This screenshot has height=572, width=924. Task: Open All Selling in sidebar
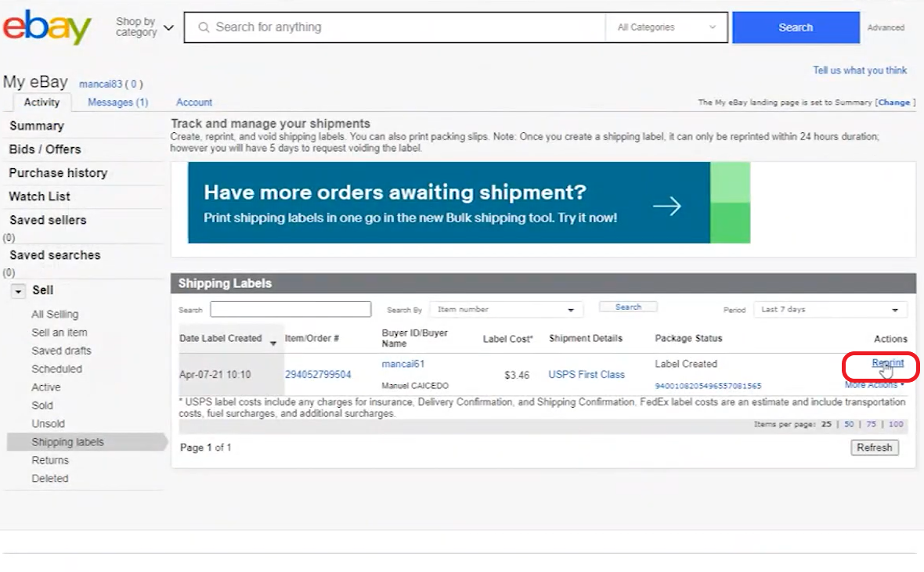tap(55, 314)
